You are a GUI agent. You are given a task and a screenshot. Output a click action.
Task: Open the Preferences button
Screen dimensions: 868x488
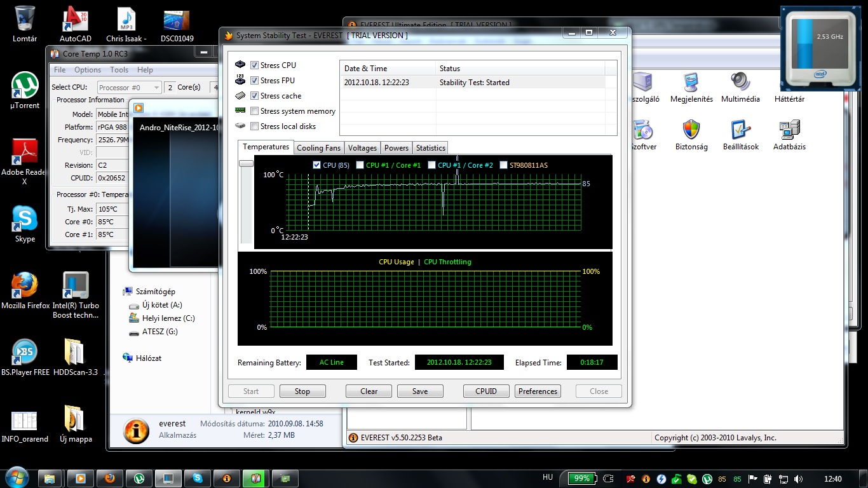click(x=538, y=391)
